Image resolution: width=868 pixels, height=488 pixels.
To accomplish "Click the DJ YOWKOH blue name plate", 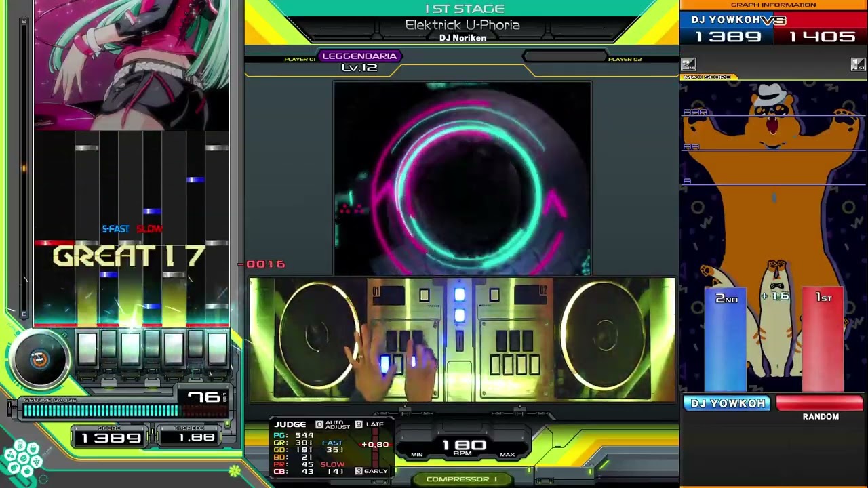I will (728, 403).
